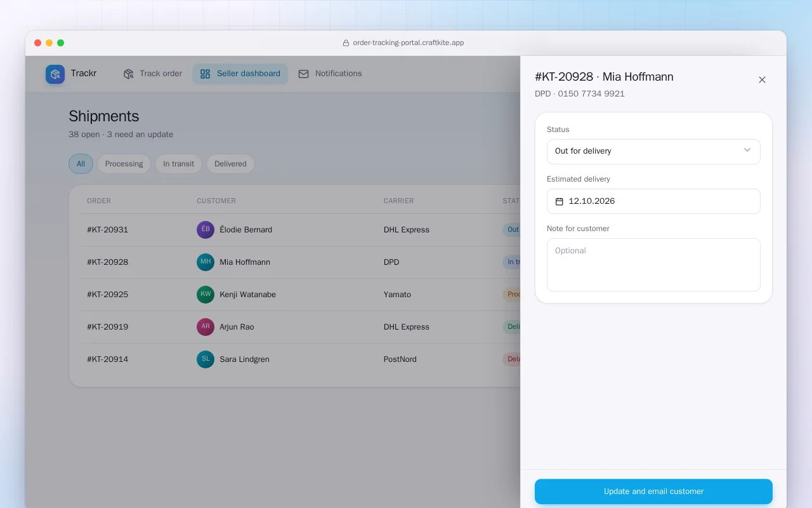Image resolution: width=812 pixels, height=508 pixels.
Task: Open the Status dropdown
Action: tap(653, 152)
